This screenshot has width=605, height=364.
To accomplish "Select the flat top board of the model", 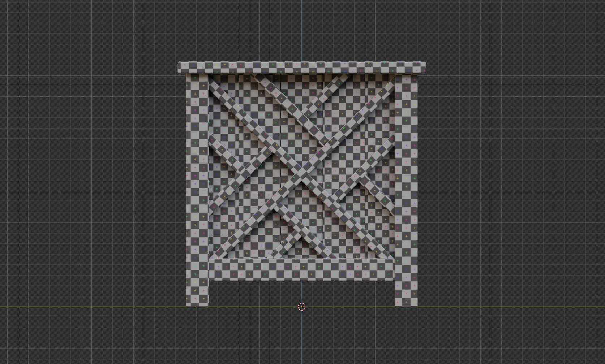I will pos(302,68).
